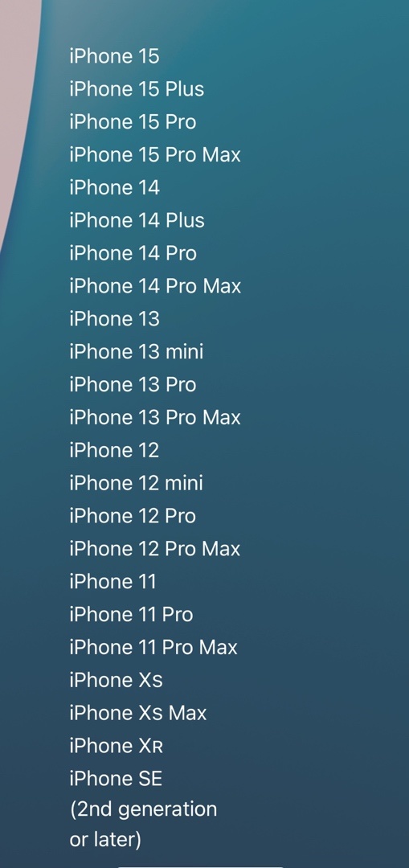
Task: Tap iPhone Xs Max text
Action: pyautogui.click(x=138, y=712)
